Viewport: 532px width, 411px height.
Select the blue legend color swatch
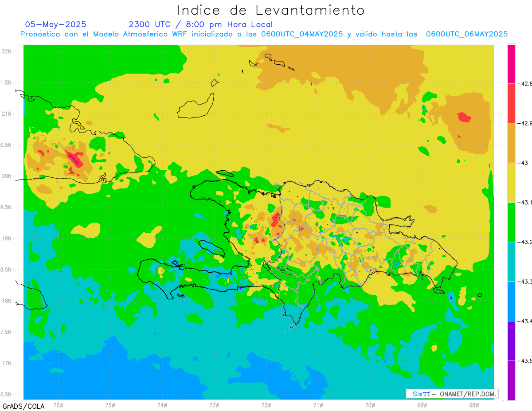511,301
